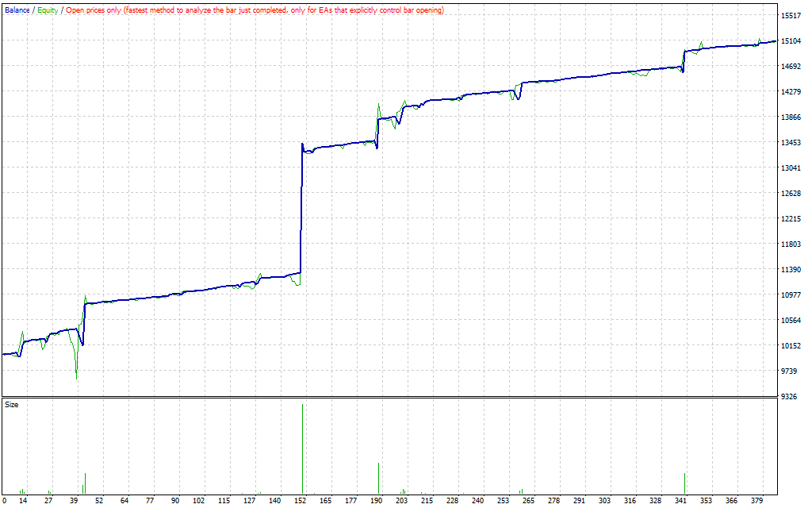Click the Balance legend label
Screen dimensions: 812x508
[x=17, y=10]
